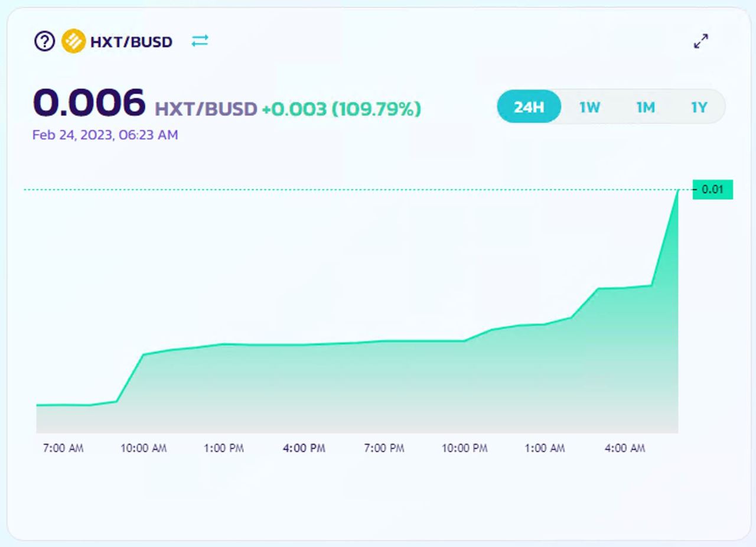Click the Feb 24, 2023 timestamp
The height and width of the screenshot is (547, 756).
pos(105,135)
